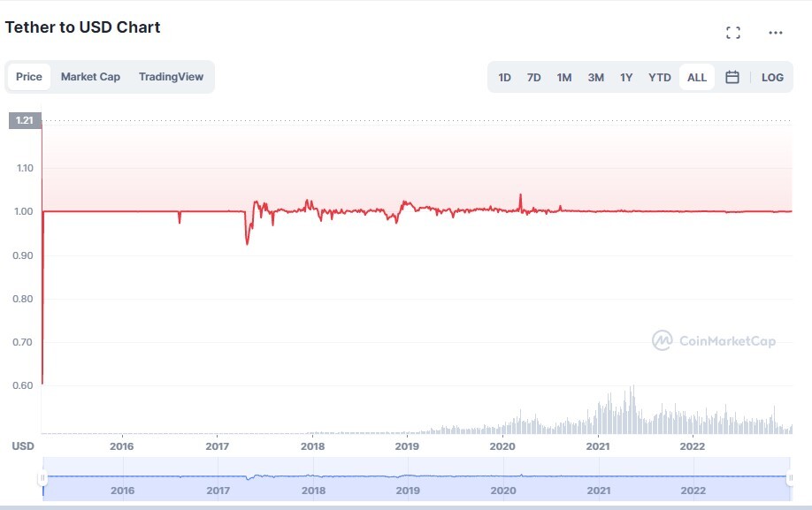
Task: Click the CoinMarketCap watermark logo
Action: pos(714,340)
